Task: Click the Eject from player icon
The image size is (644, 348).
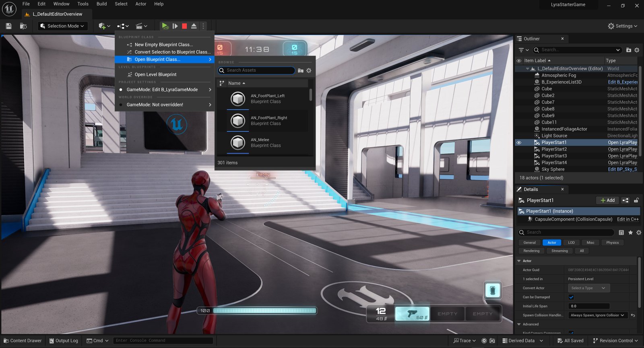Action: pos(194,26)
